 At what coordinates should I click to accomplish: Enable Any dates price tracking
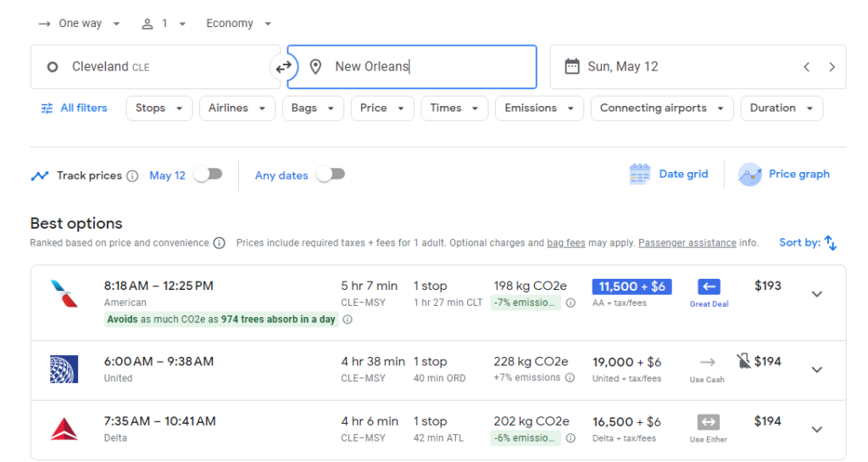point(331,175)
